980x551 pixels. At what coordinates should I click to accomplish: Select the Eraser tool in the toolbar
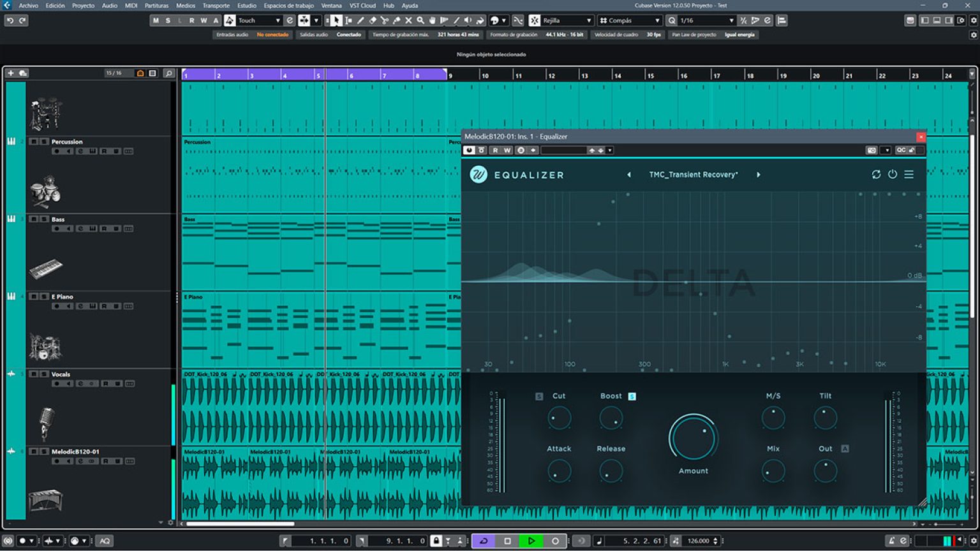pyautogui.click(x=373, y=20)
